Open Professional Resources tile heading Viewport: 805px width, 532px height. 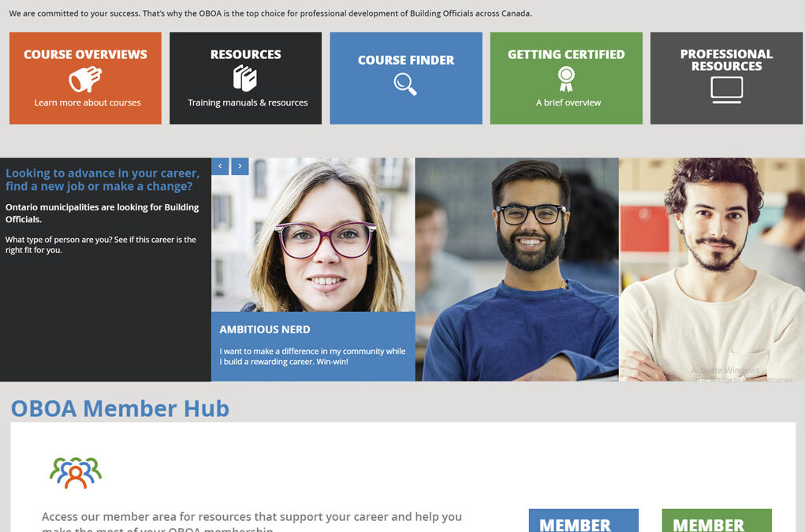726,60
